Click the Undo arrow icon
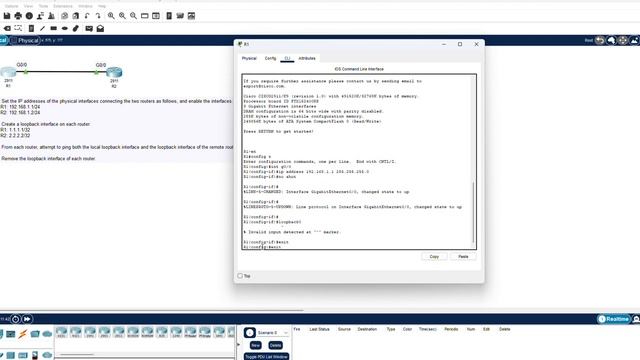The width and height of the screenshot is (640, 360). [x=87, y=16]
